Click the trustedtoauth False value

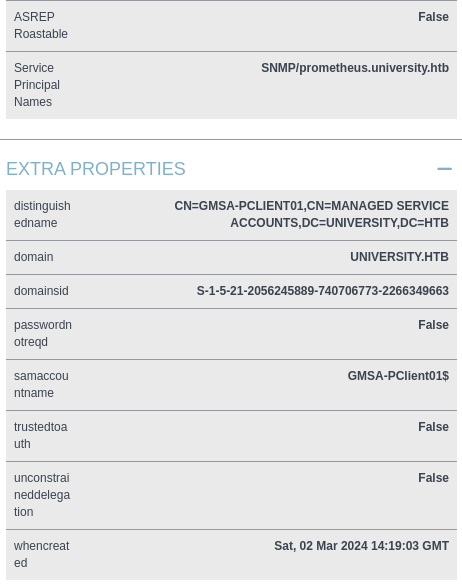(433, 426)
